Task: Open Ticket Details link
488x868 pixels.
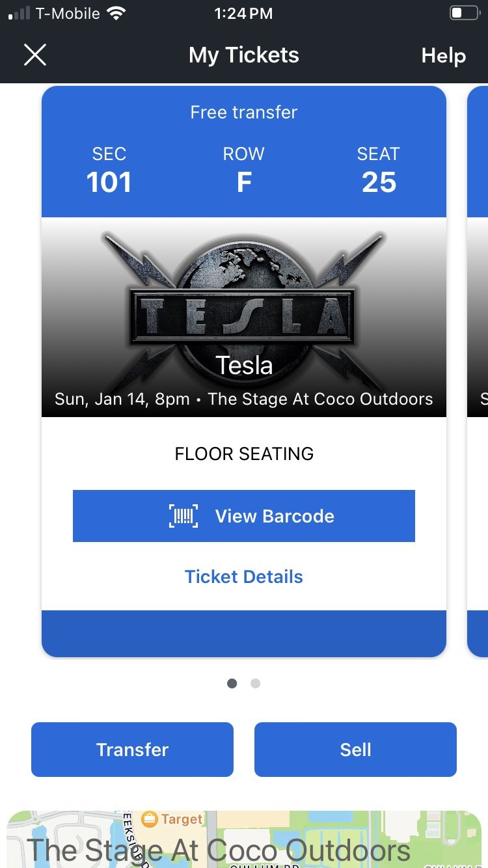Action: pos(244,576)
